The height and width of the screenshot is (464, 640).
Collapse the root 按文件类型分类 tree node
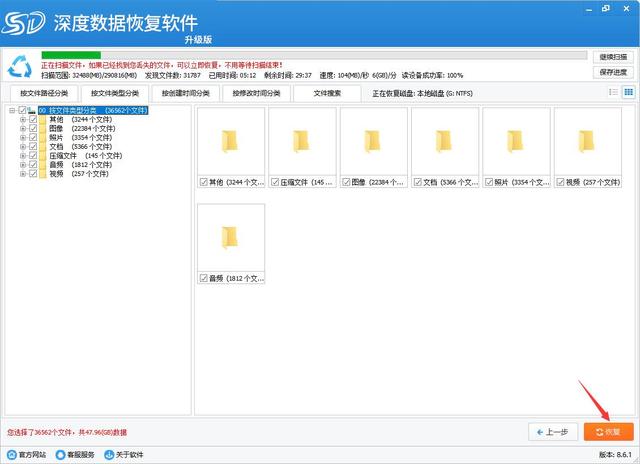pyautogui.click(x=12, y=110)
